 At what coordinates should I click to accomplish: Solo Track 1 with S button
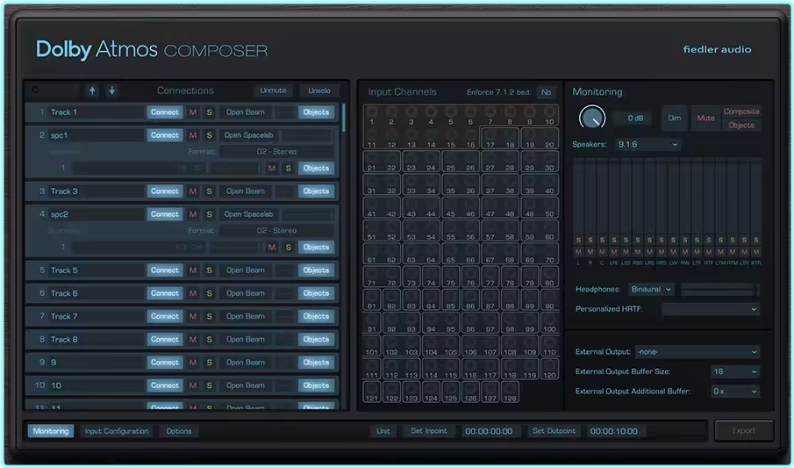click(x=209, y=112)
